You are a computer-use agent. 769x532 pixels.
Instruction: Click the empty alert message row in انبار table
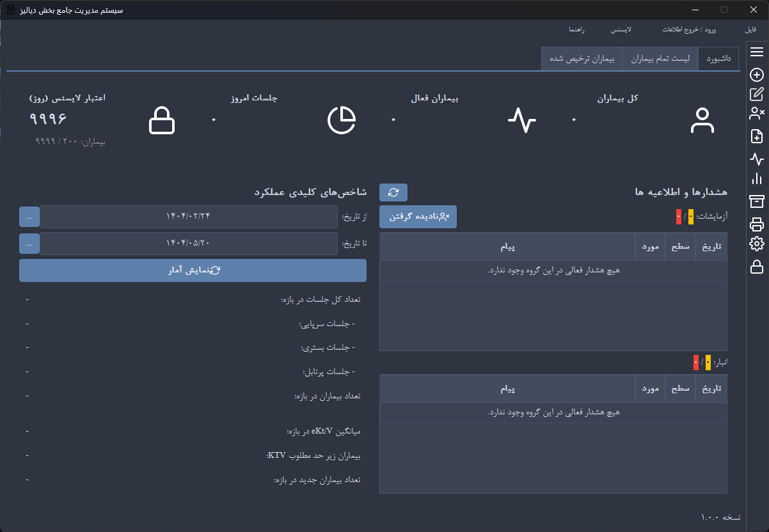point(554,412)
